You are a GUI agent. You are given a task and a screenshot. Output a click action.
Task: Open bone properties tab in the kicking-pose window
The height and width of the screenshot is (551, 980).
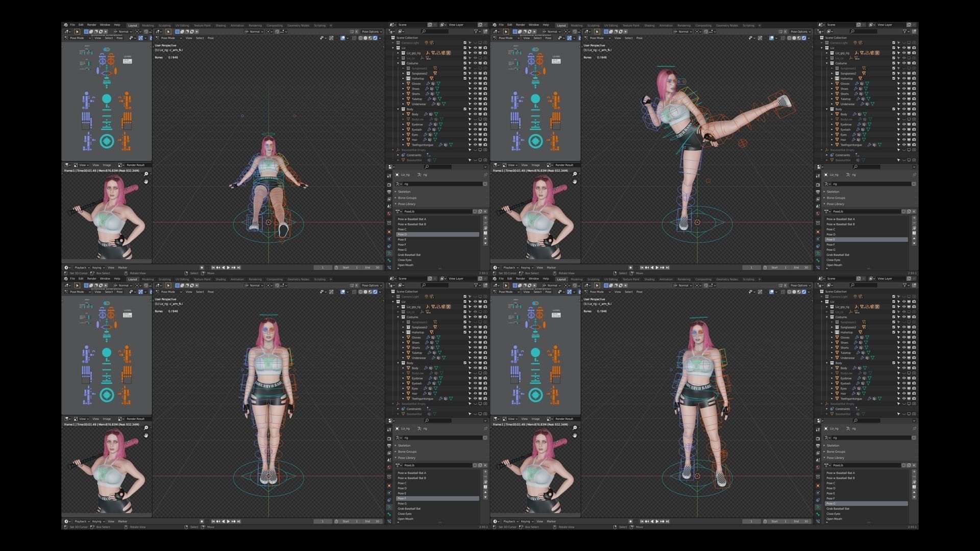pyautogui.click(x=818, y=260)
